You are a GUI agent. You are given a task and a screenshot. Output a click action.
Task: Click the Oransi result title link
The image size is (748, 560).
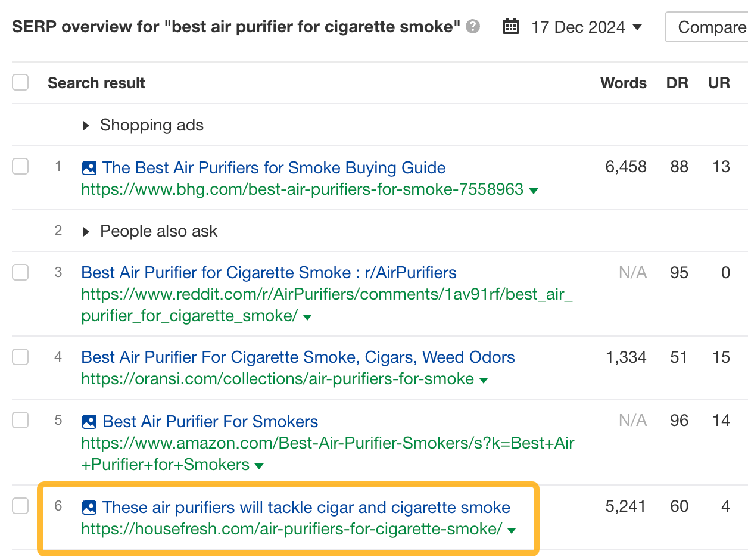click(x=298, y=357)
